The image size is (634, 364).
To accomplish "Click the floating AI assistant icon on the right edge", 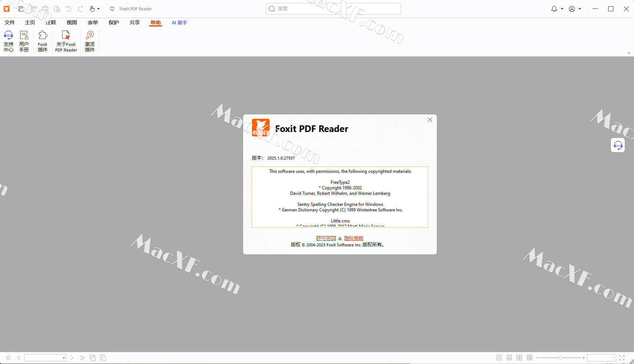I will (x=618, y=145).
